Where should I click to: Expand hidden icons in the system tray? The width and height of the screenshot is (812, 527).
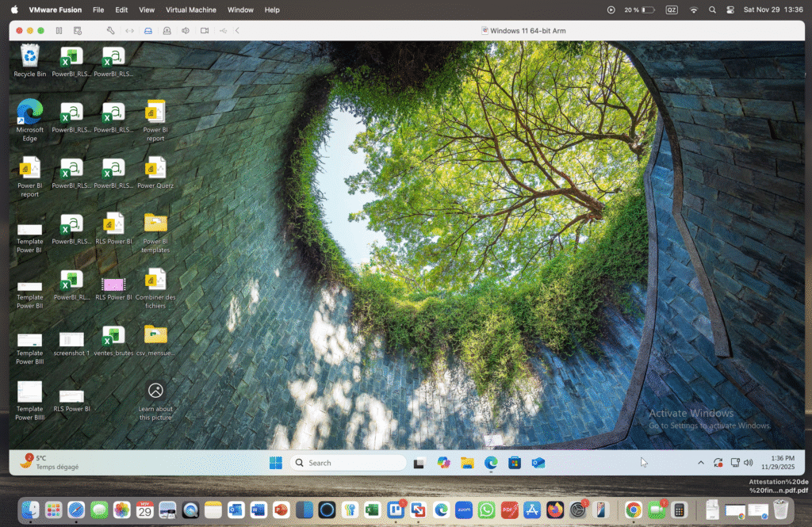tap(701, 462)
